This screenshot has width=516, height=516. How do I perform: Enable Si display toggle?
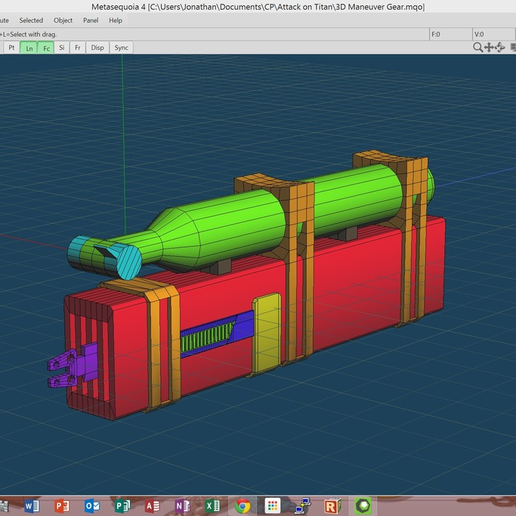(x=62, y=48)
